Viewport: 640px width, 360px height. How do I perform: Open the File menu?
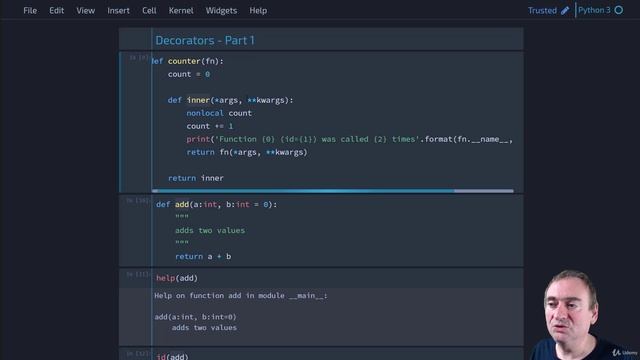30,11
